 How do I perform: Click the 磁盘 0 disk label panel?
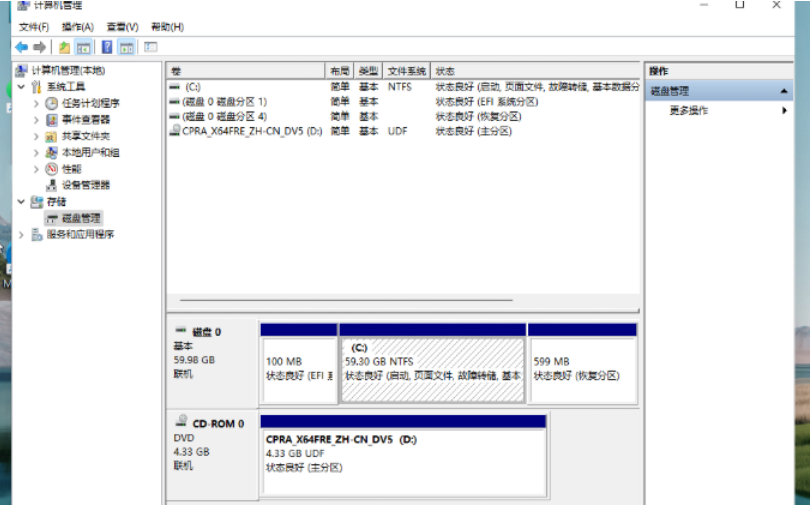coord(213,363)
